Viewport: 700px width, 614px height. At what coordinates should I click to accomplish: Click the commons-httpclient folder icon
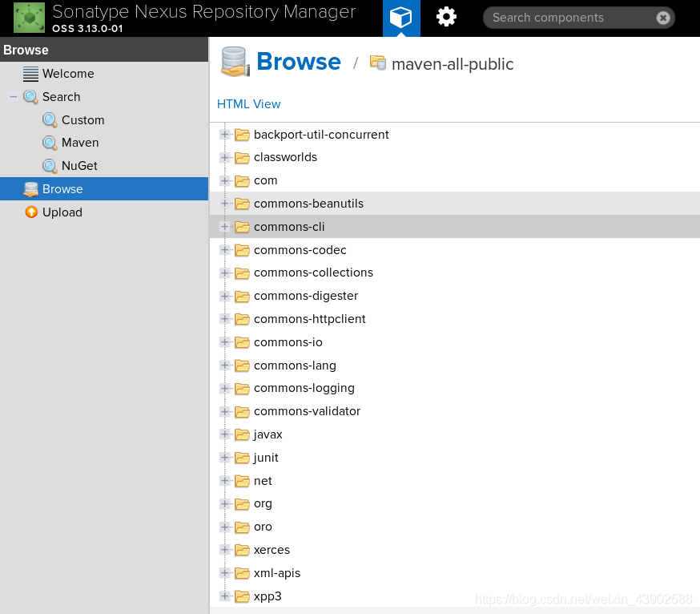(242, 319)
